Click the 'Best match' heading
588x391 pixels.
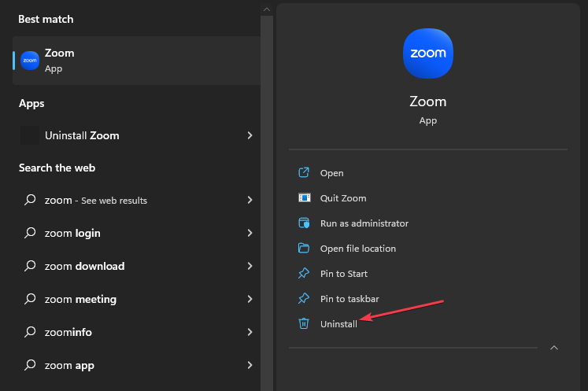(46, 19)
